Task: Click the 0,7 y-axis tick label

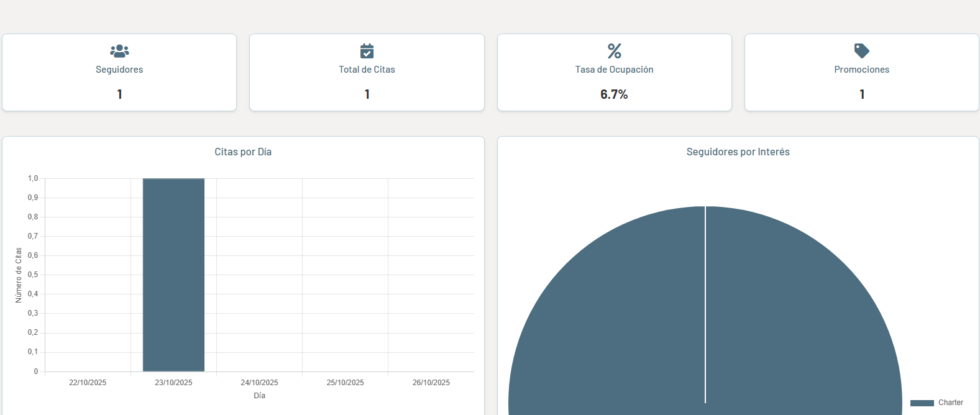Action: click(33, 236)
